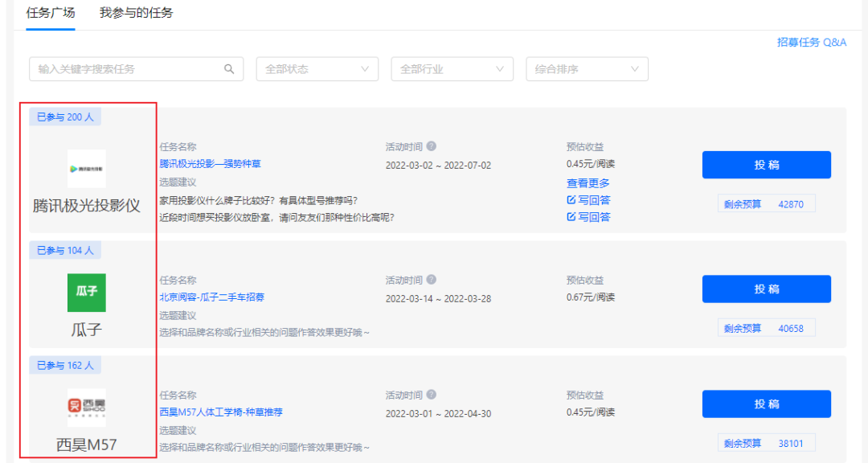Open the 全部状态 dropdown

[x=317, y=69]
